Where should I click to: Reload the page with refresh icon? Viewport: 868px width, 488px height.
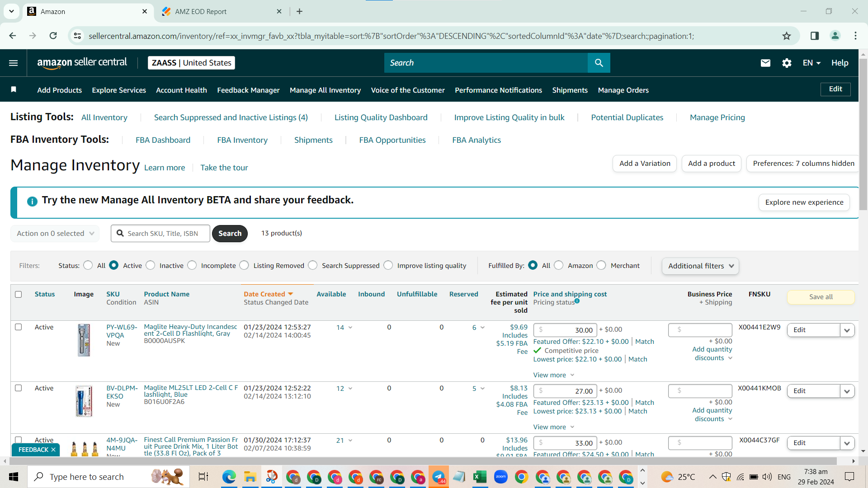(x=53, y=36)
